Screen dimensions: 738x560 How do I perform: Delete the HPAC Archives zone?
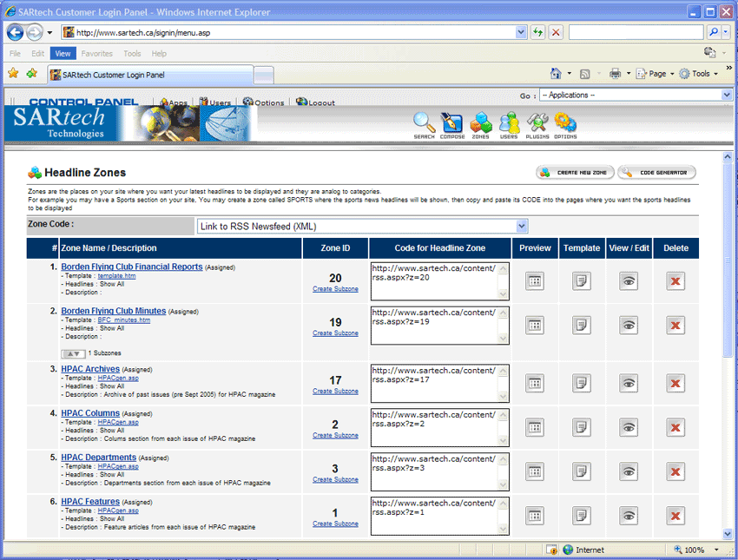pos(675,384)
